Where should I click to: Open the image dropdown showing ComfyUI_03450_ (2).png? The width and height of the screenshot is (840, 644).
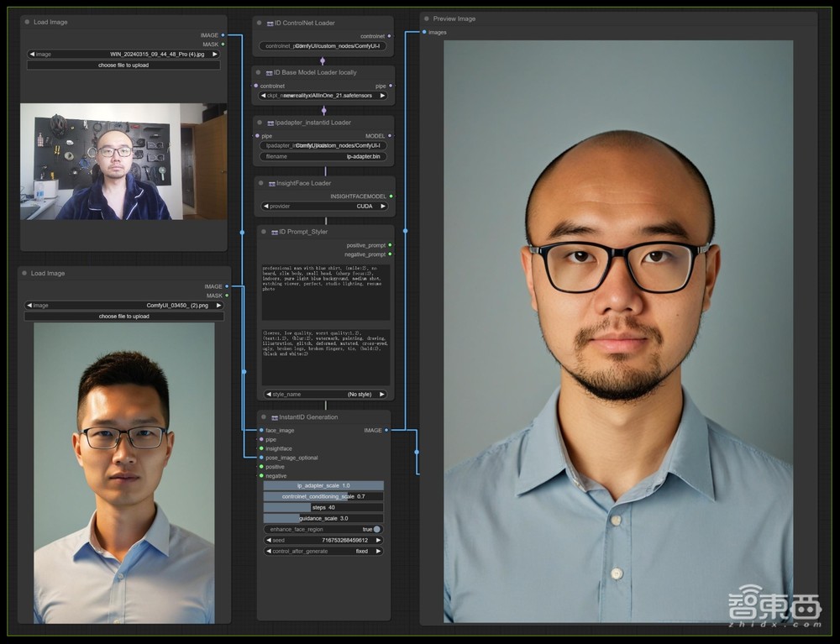pos(125,306)
